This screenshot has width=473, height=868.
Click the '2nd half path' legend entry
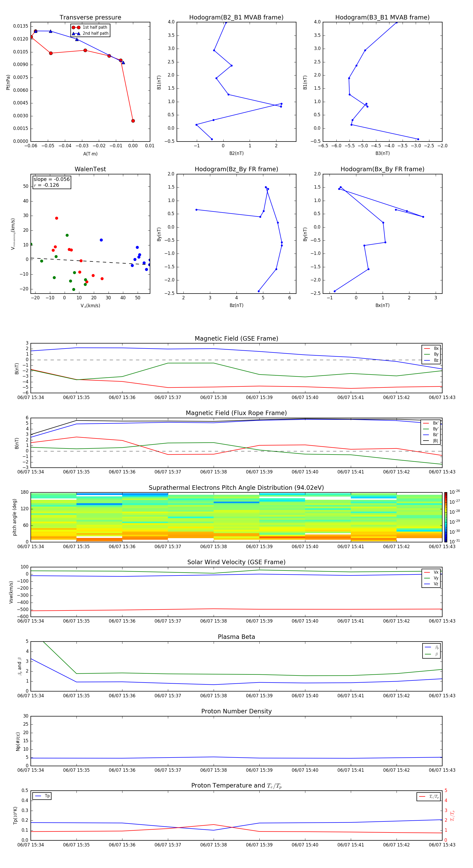(90, 33)
